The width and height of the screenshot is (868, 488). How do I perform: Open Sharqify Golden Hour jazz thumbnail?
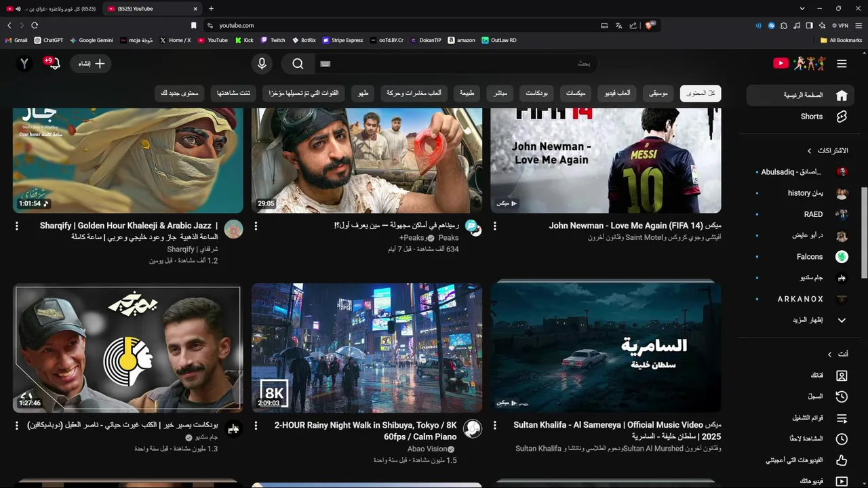pos(128,161)
